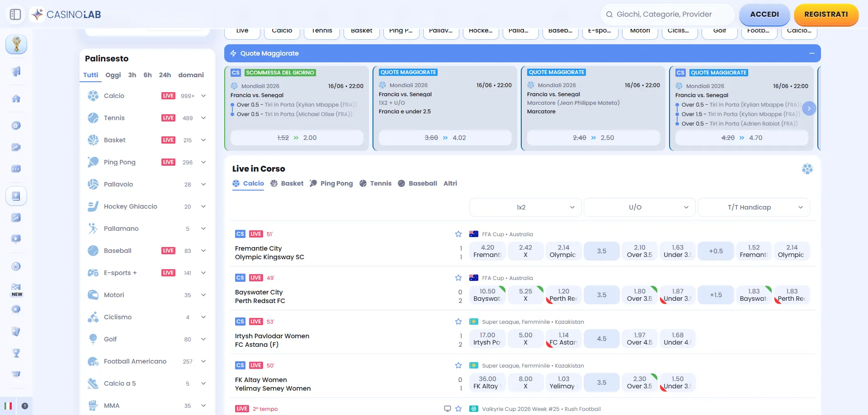
Task: Open the T/T Handicap dropdown
Action: 754,207
